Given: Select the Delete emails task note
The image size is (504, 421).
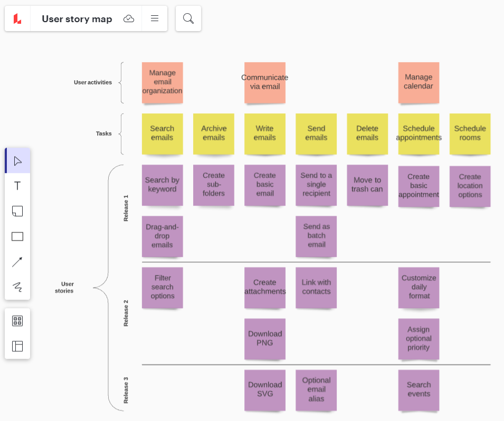Looking at the screenshot, I should [x=367, y=133].
